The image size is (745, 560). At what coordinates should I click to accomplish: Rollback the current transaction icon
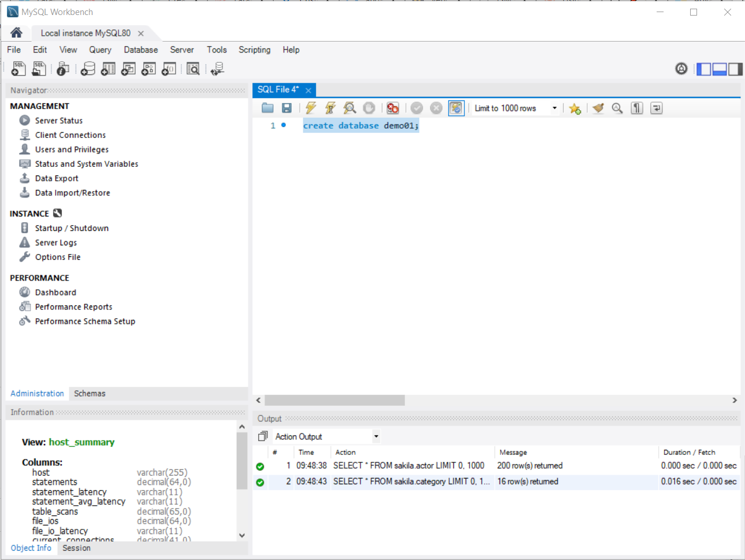point(437,108)
